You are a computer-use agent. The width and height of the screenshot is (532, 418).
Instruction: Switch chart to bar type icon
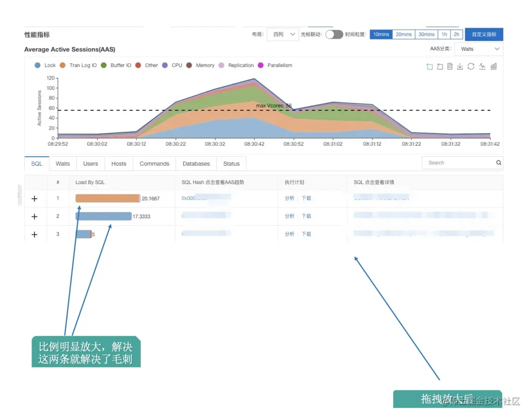click(494, 66)
